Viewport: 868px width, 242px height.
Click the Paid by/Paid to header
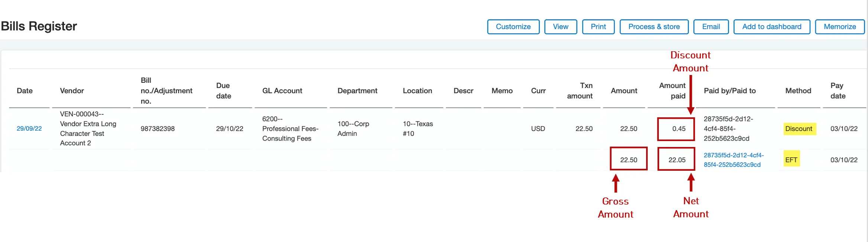[730, 91]
